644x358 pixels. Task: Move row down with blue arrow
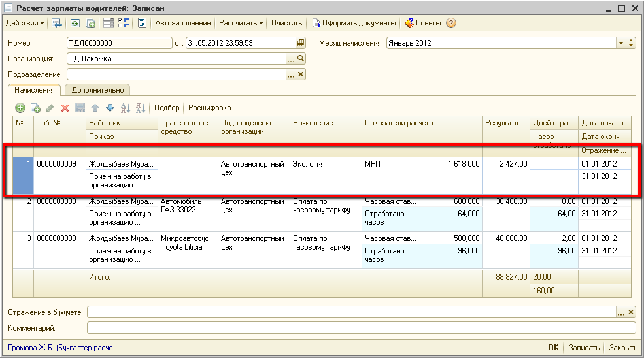[110, 108]
